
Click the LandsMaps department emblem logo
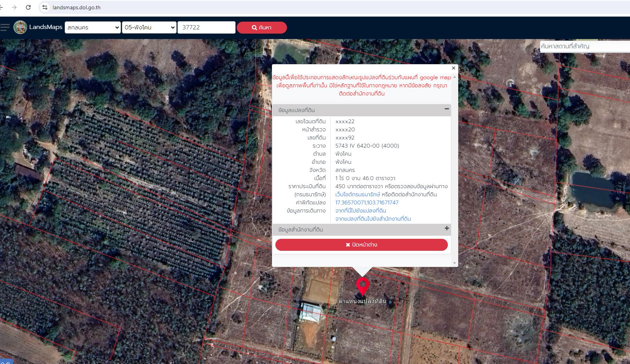coord(20,27)
